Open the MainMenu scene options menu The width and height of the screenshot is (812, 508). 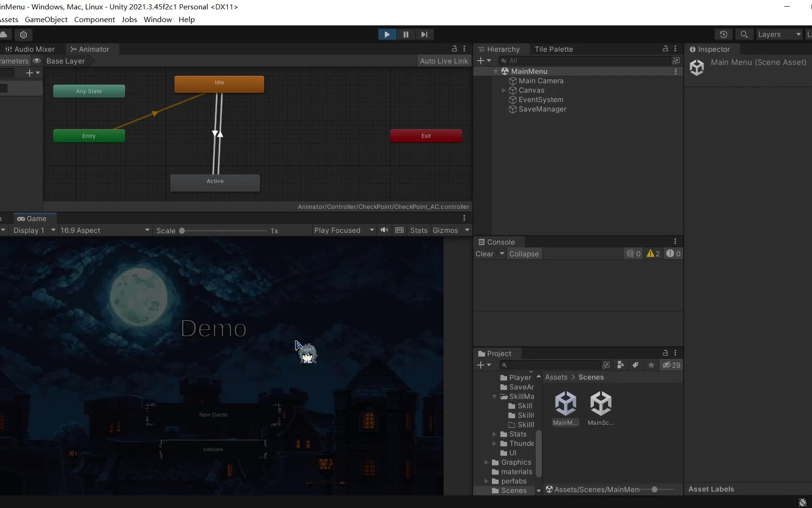[x=676, y=71]
